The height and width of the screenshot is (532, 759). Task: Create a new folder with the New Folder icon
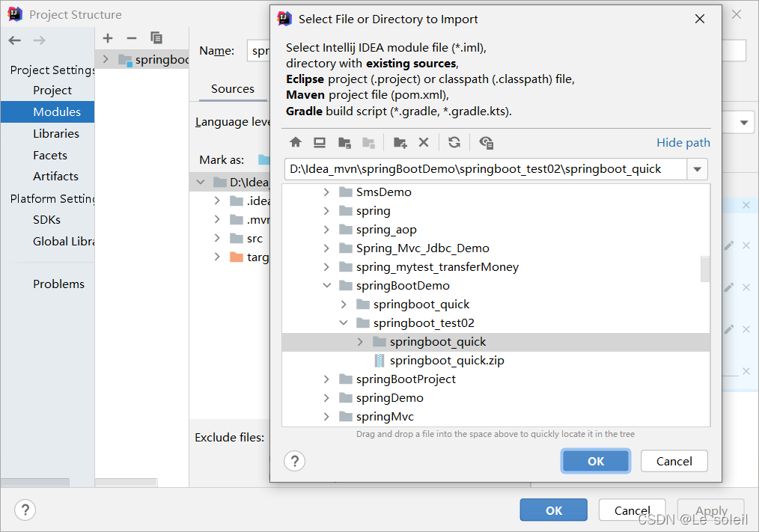(400, 142)
